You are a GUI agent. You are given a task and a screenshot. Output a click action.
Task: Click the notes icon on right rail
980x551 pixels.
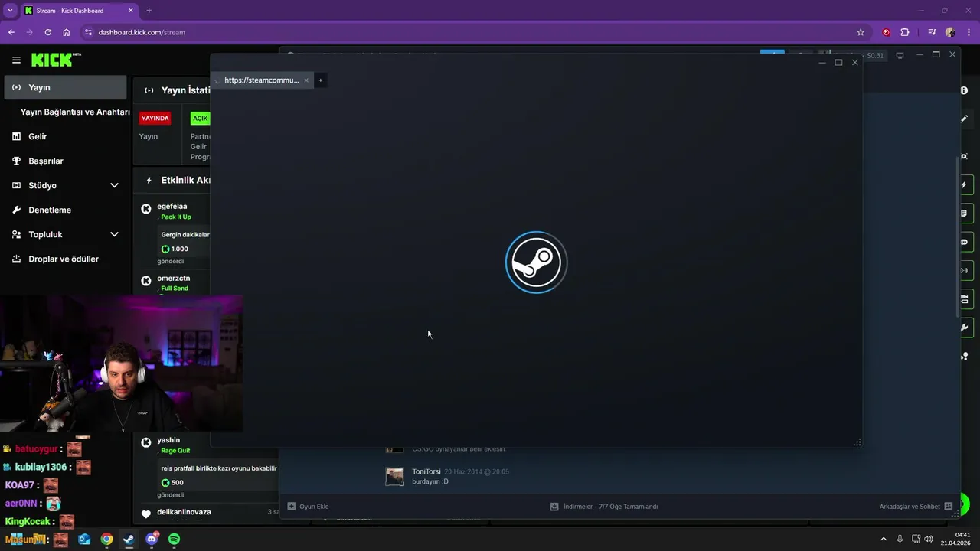click(964, 214)
